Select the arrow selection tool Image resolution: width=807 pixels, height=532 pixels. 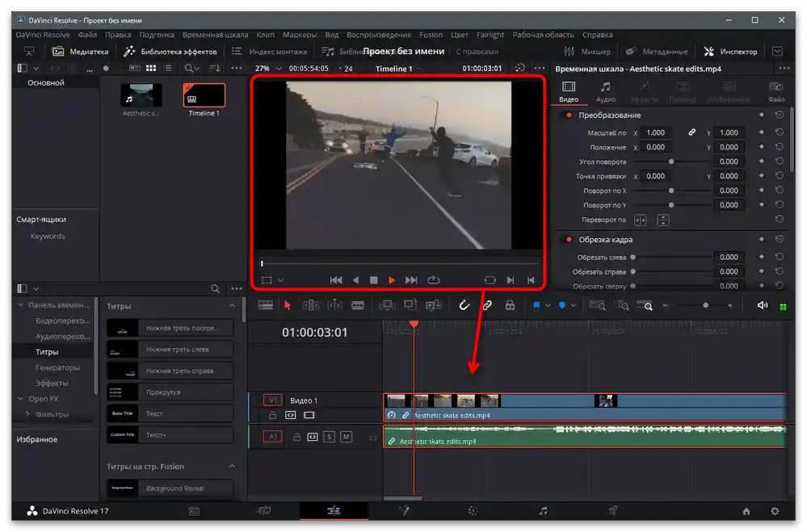[288, 306]
